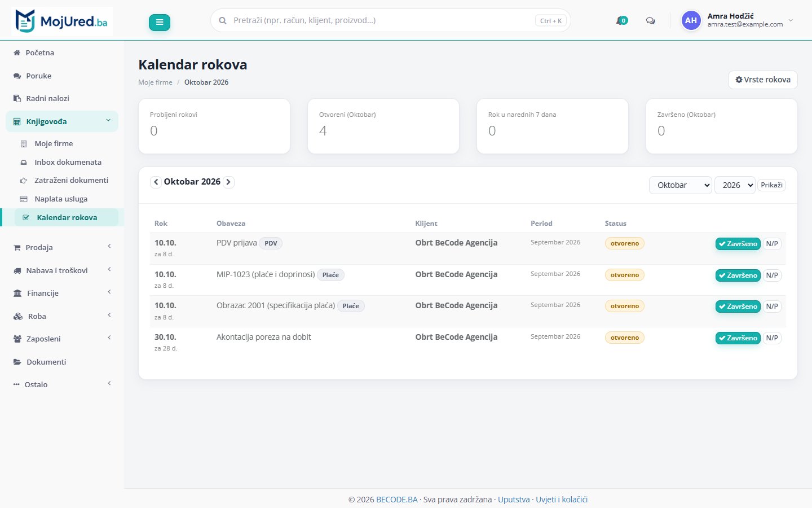Screen dimensions: 812x508
Task: Open Moje firme breadcrumb link
Action: tap(155, 82)
